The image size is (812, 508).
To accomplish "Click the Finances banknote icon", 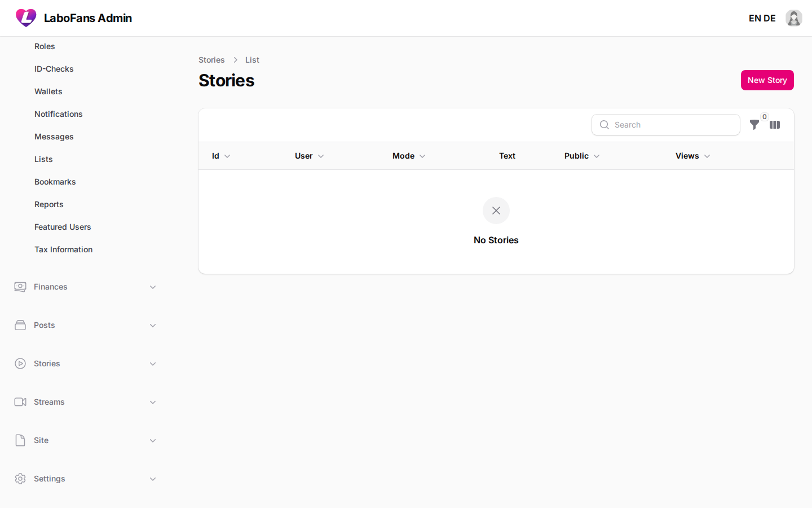I will [x=20, y=287].
